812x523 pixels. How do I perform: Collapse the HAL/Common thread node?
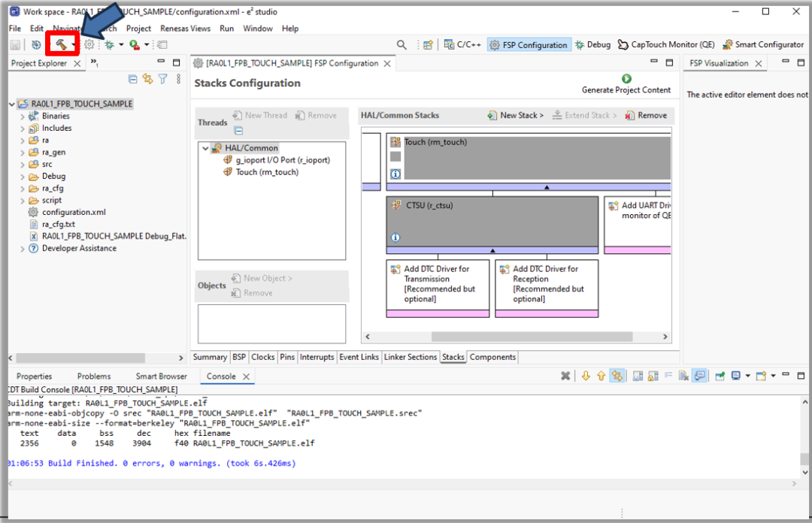click(205, 148)
